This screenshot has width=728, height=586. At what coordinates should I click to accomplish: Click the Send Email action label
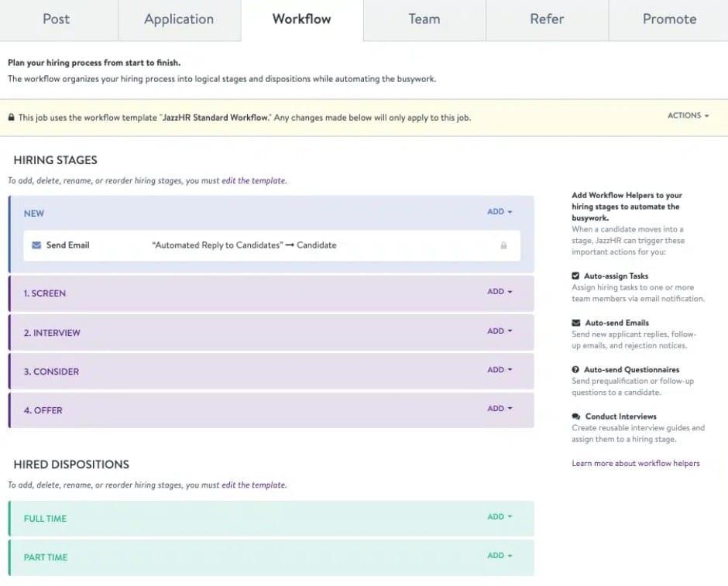[68, 245]
